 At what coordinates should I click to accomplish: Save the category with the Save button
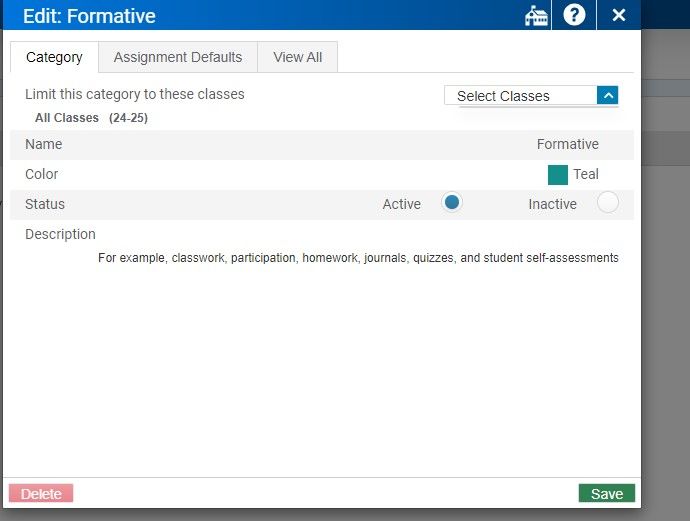[x=606, y=493]
